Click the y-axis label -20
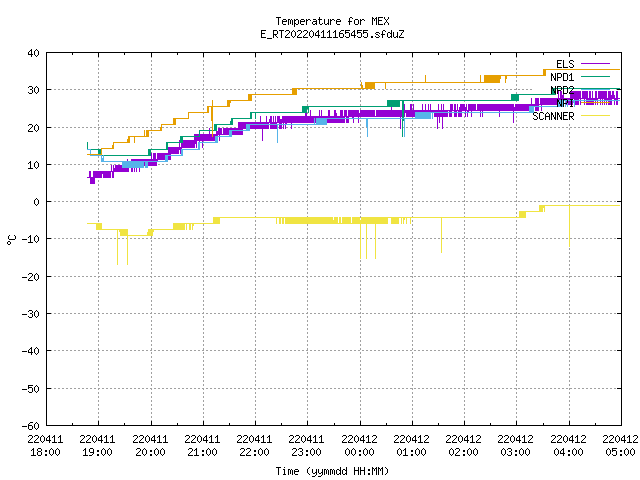The width and height of the screenshot is (640, 480). click(31, 277)
